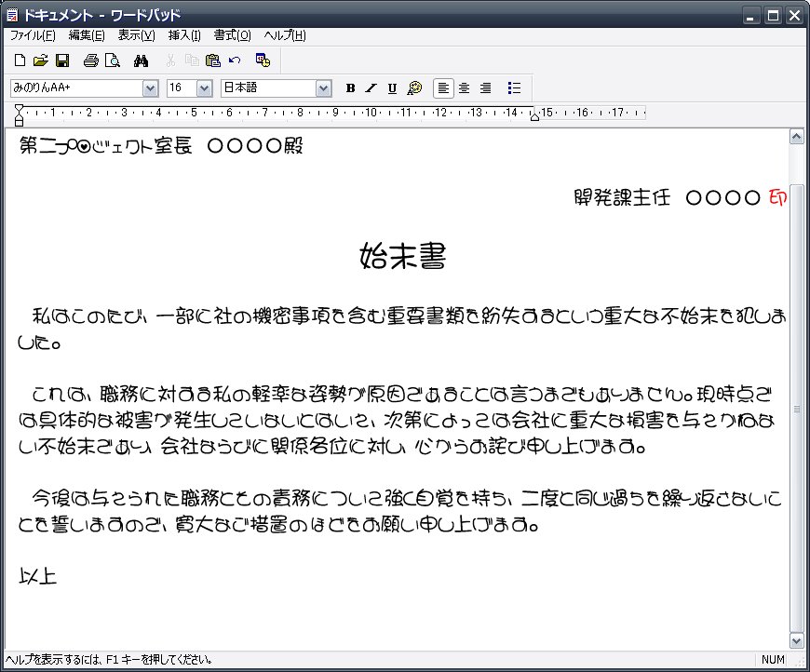This screenshot has height=672, width=810.
Task: Insert date and time via toolbar icon
Action: pyautogui.click(x=263, y=61)
